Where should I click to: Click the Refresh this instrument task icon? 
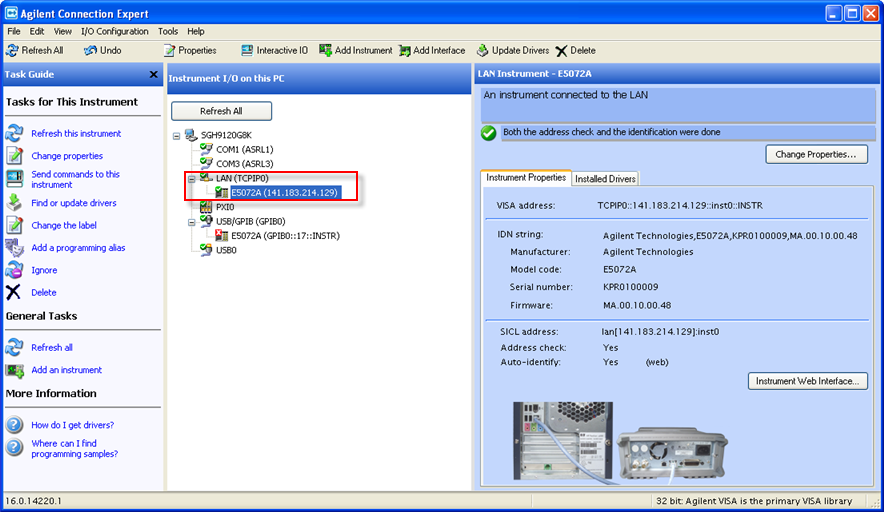pos(14,134)
